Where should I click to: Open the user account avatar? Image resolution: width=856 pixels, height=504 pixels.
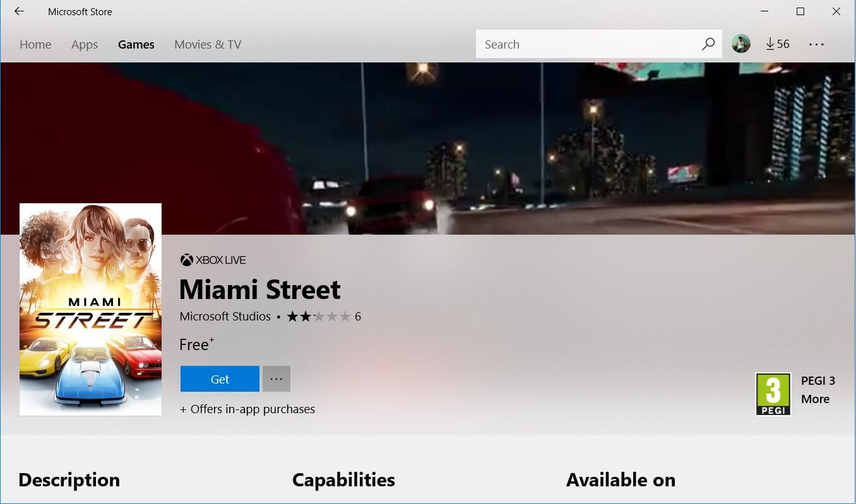pos(741,44)
